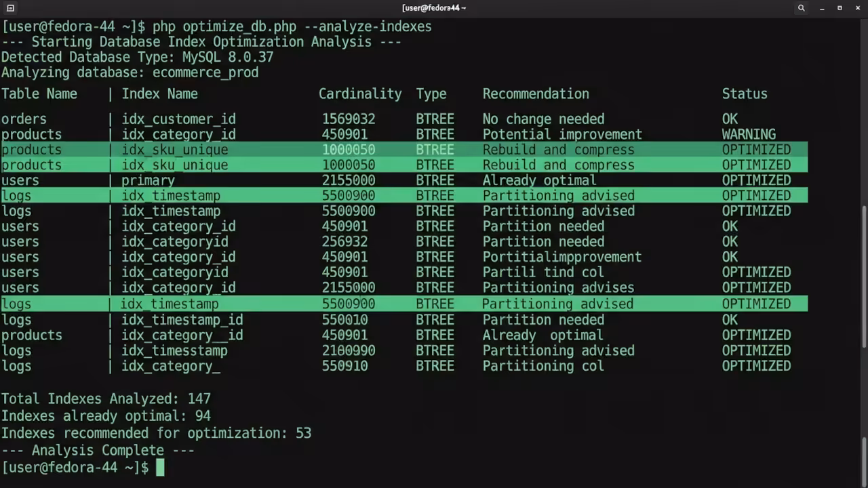Click the Table Name column header
The height and width of the screenshot is (488, 868).
point(39,94)
